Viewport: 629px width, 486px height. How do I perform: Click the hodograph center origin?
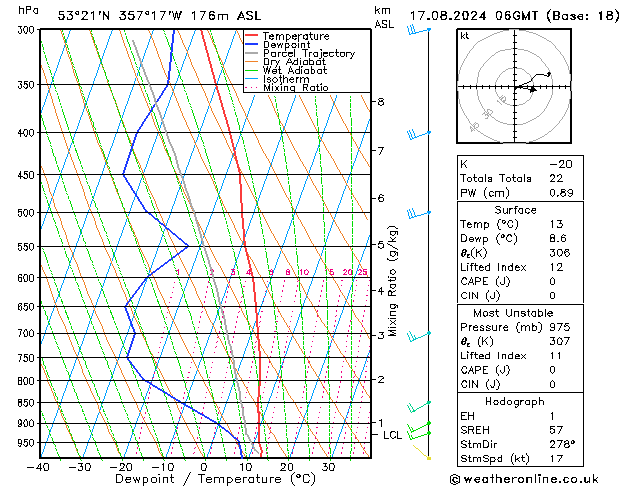pyautogui.click(x=515, y=87)
